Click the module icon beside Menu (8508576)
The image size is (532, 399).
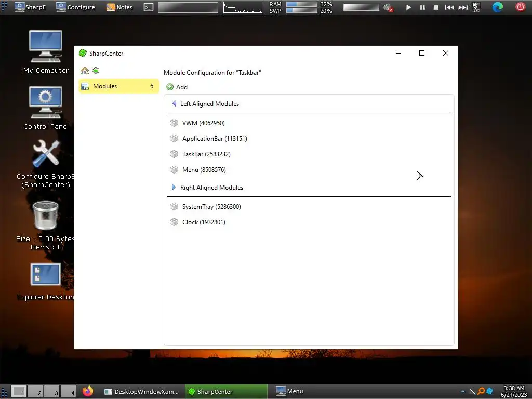[x=174, y=170]
